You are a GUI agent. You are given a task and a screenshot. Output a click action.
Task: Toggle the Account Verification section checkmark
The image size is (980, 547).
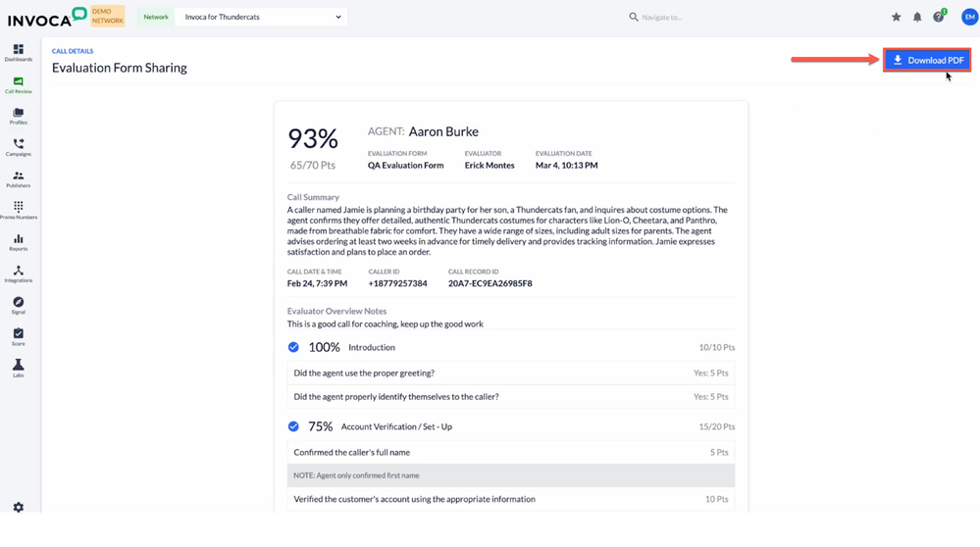pos(293,426)
